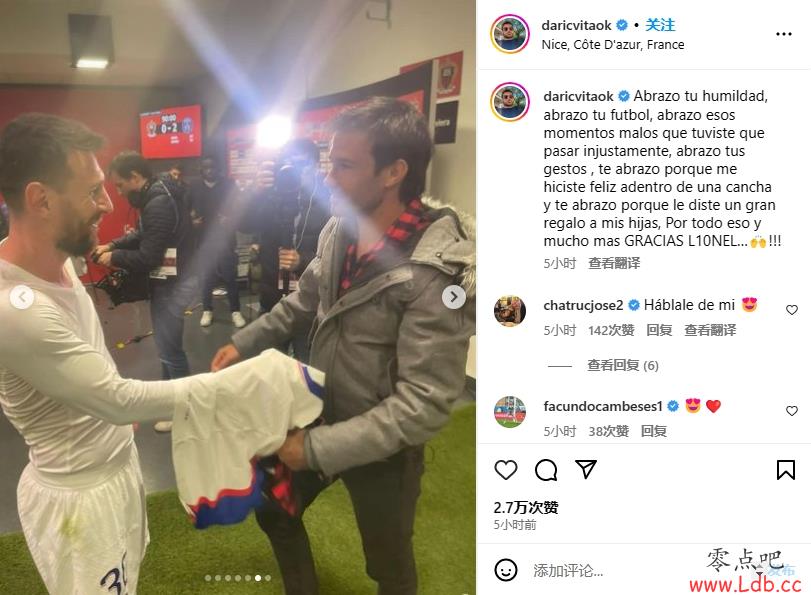Go to previous photo with left arrow
811x595 pixels.
tap(22, 298)
